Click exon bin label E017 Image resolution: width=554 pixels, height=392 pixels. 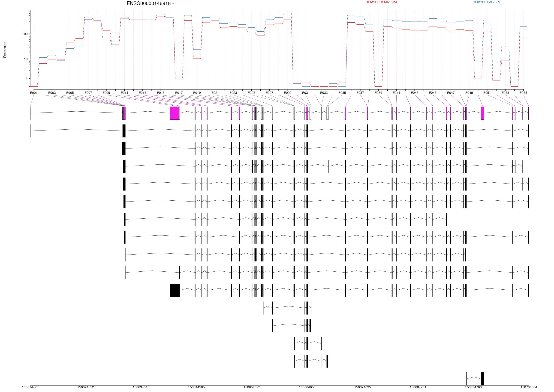click(x=179, y=93)
